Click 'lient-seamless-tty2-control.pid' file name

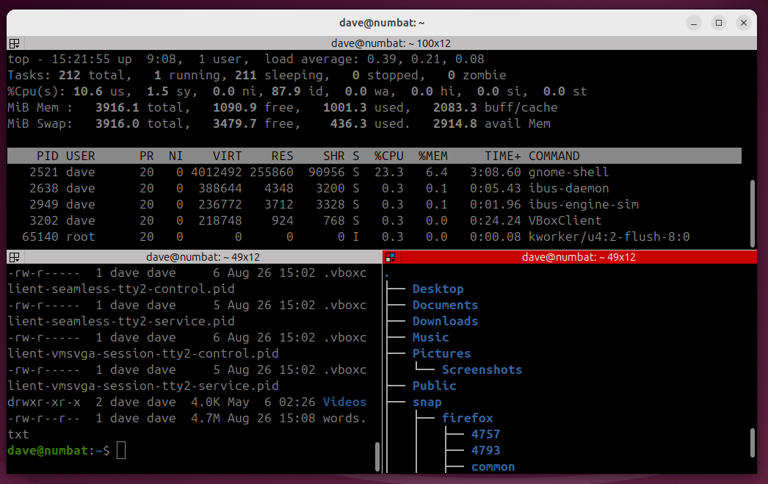click(121, 289)
